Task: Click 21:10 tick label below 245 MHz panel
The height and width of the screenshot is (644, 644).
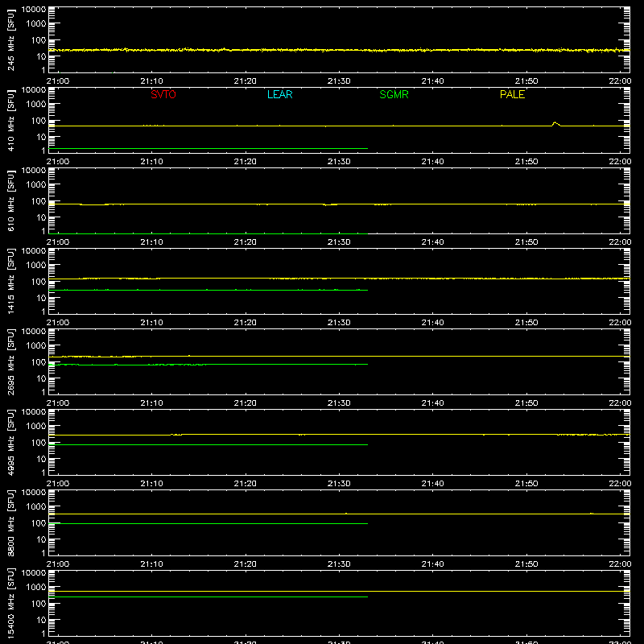Action: point(151,81)
